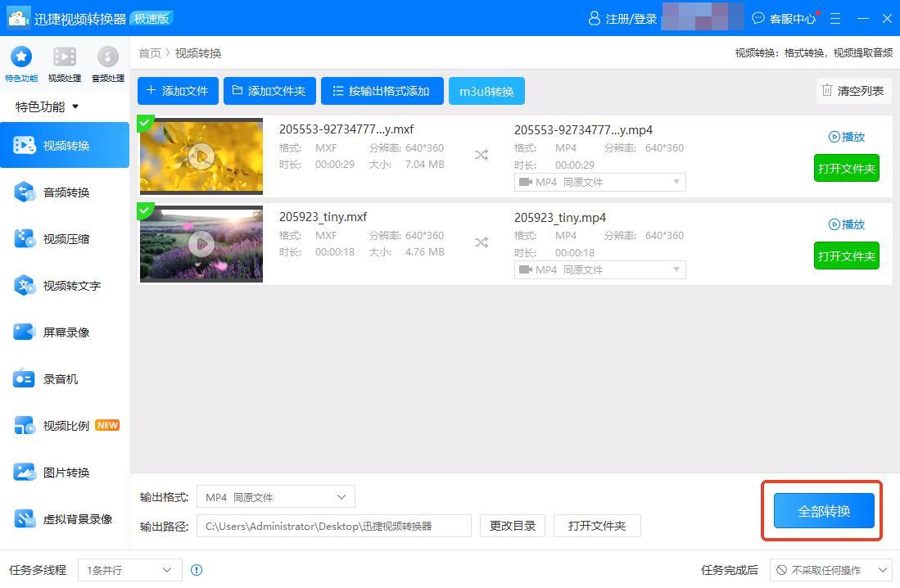Open the 任务多线程 1条并行 dropdown
Screen dimensions: 900x588
(129, 570)
